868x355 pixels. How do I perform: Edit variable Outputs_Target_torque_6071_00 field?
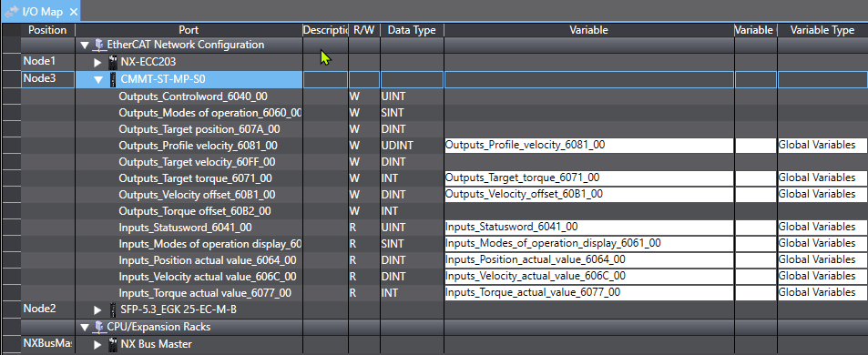(x=589, y=178)
